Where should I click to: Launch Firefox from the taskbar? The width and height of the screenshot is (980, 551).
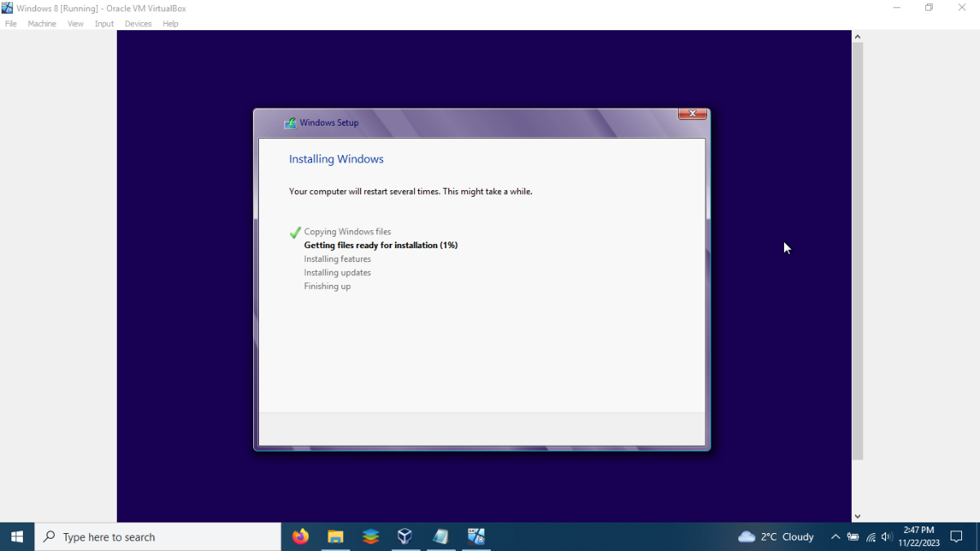click(x=301, y=536)
